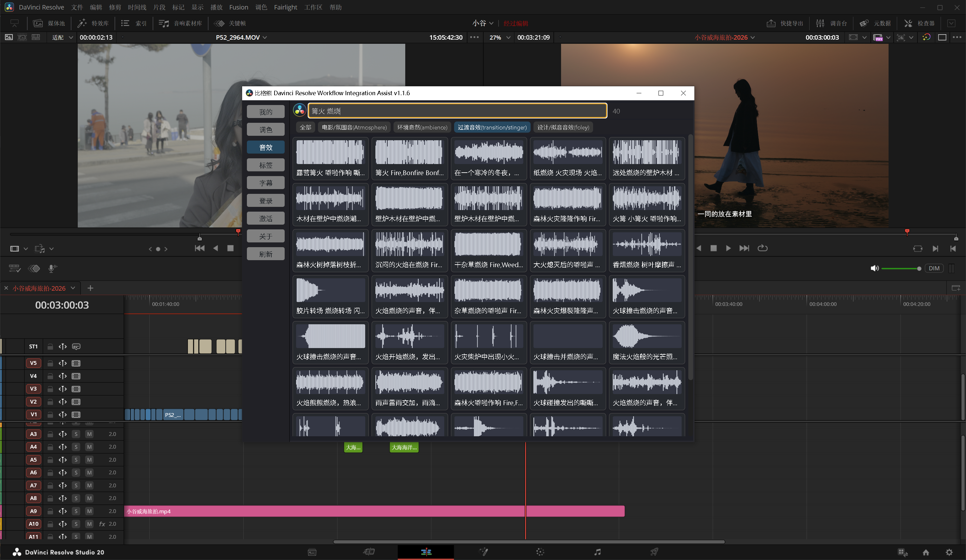Open the Effects Library (特效库) panel
This screenshot has height=560, width=966.
click(93, 23)
